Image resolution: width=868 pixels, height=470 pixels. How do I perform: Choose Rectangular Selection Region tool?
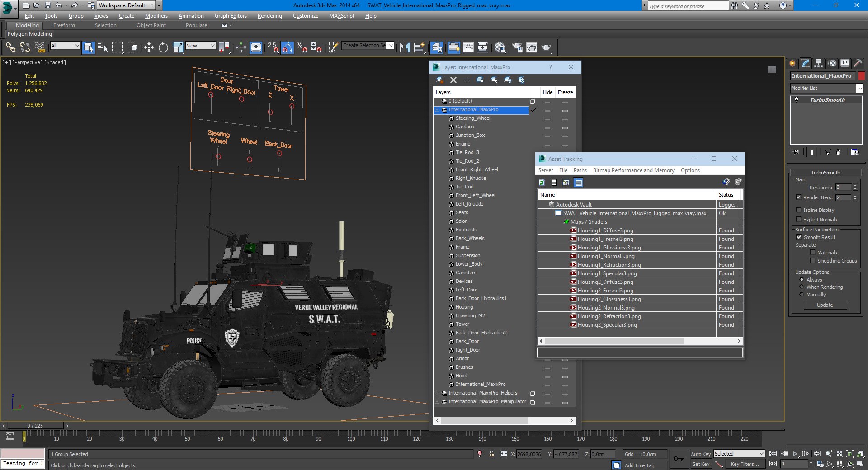(117, 47)
